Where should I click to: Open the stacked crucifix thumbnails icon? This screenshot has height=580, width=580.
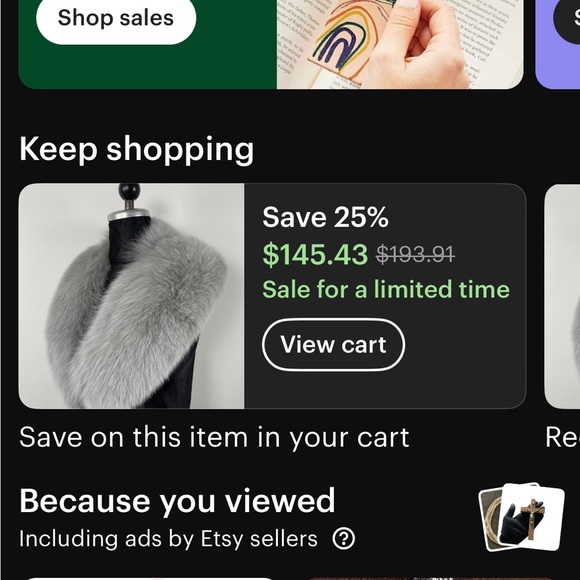[x=522, y=517]
